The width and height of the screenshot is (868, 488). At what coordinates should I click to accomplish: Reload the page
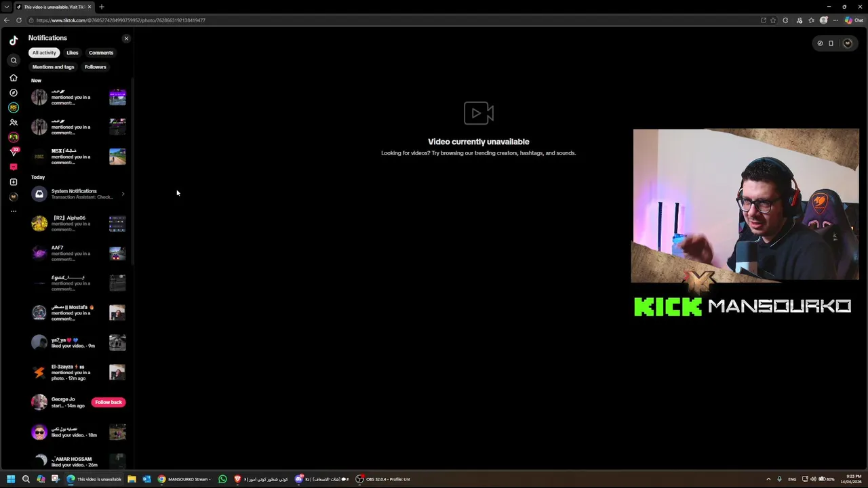point(19,20)
